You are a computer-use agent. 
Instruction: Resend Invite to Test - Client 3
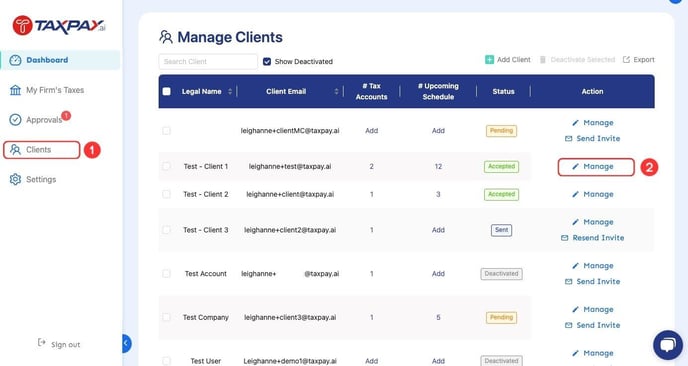(593, 238)
